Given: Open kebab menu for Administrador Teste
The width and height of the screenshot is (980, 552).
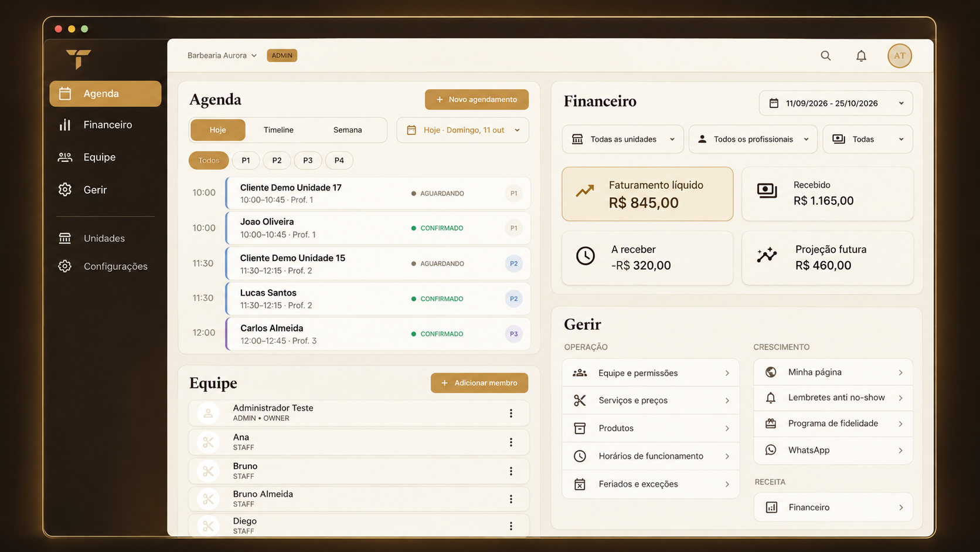Looking at the screenshot, I should pyautogui.click(x=511, y=413).
